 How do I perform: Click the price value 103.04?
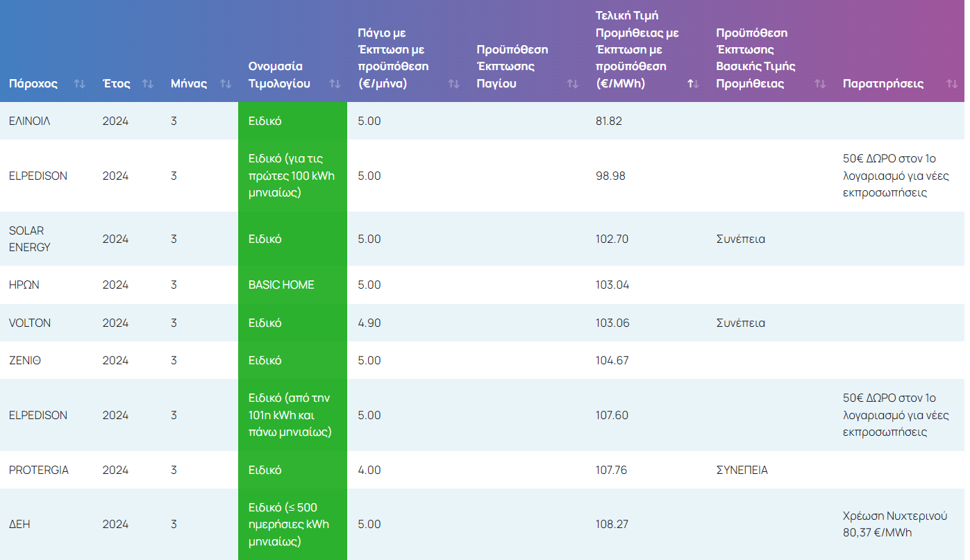click(x=612, y=285)
